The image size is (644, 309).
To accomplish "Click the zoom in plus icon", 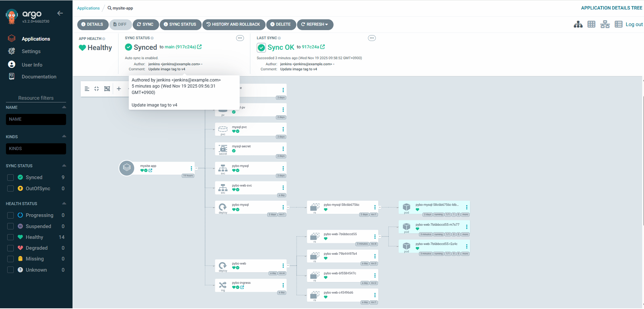I will (119, 89).
